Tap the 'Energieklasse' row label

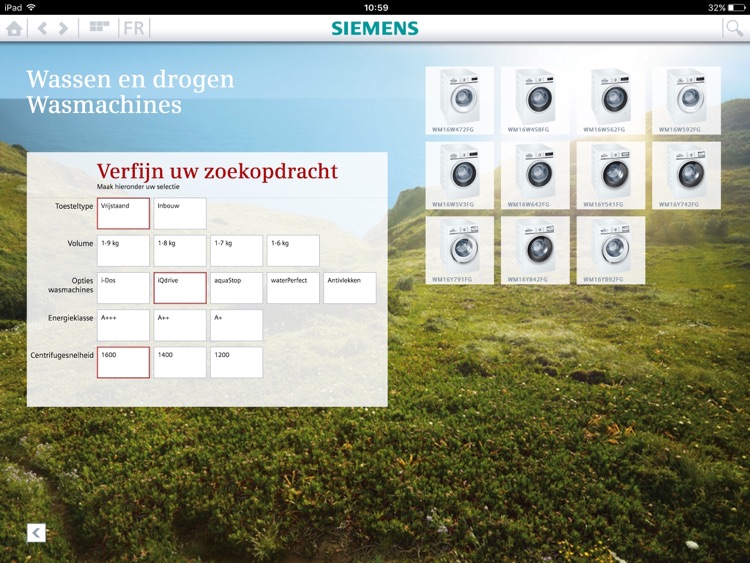(70, 318)
